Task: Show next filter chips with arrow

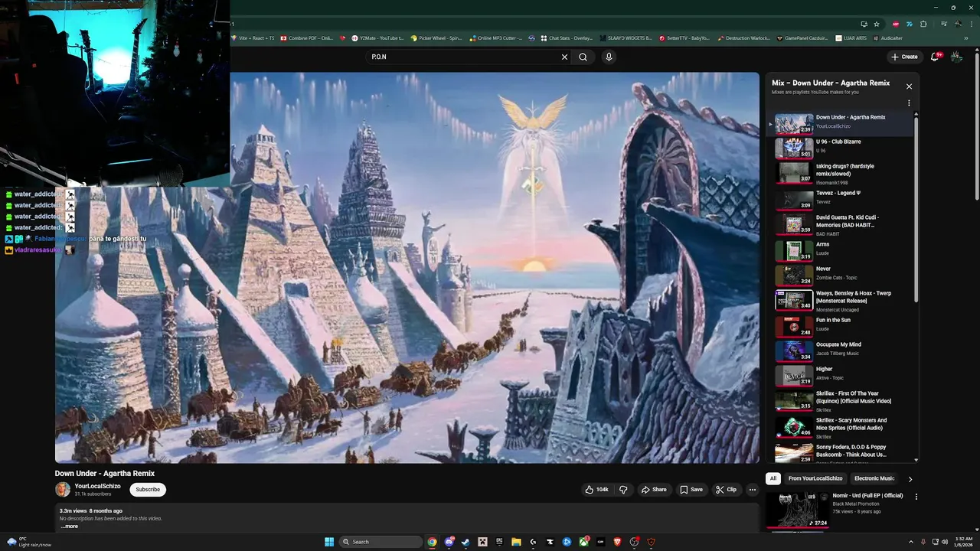Action: (910, 479)
